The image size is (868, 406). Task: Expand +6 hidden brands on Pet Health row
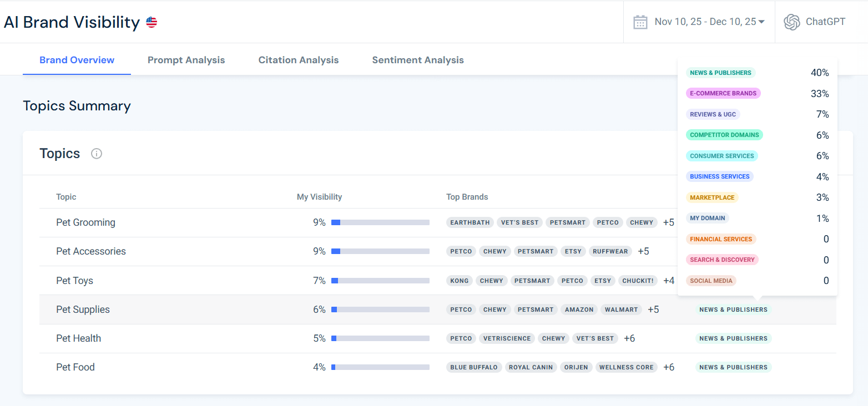(629, 338)
